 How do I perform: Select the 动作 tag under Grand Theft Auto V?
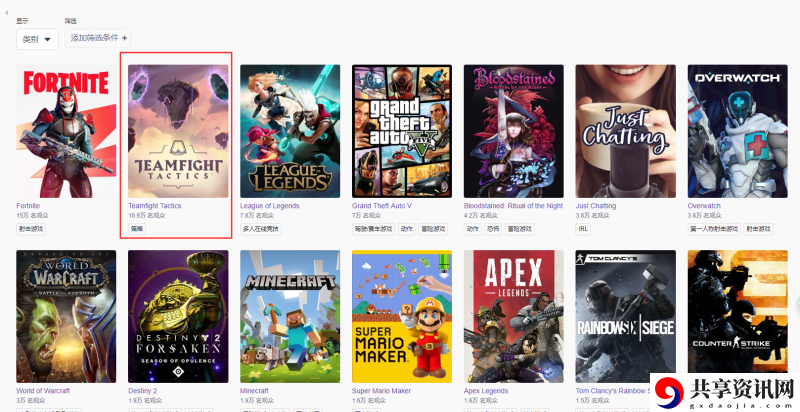click(x=407, y=229)
